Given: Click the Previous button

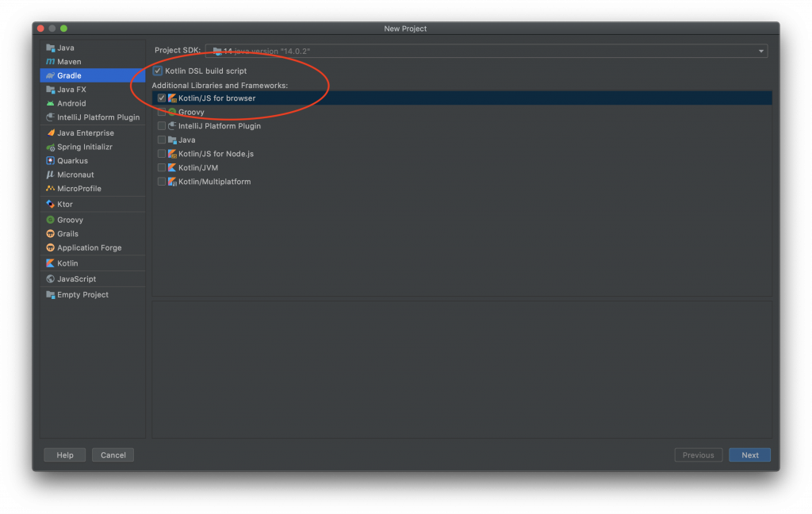Looking at the screenshot, I should tap(698, 455).
